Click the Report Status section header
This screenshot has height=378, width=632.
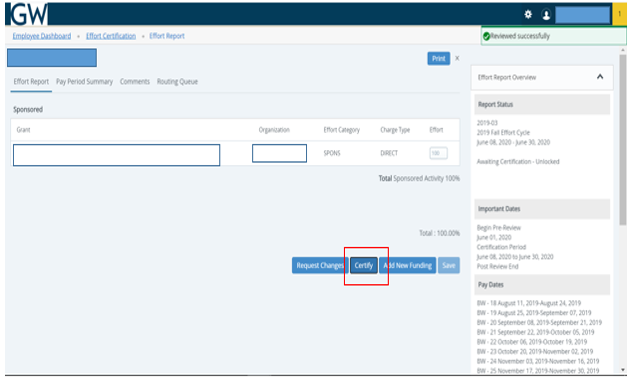[x=542, y=104]
